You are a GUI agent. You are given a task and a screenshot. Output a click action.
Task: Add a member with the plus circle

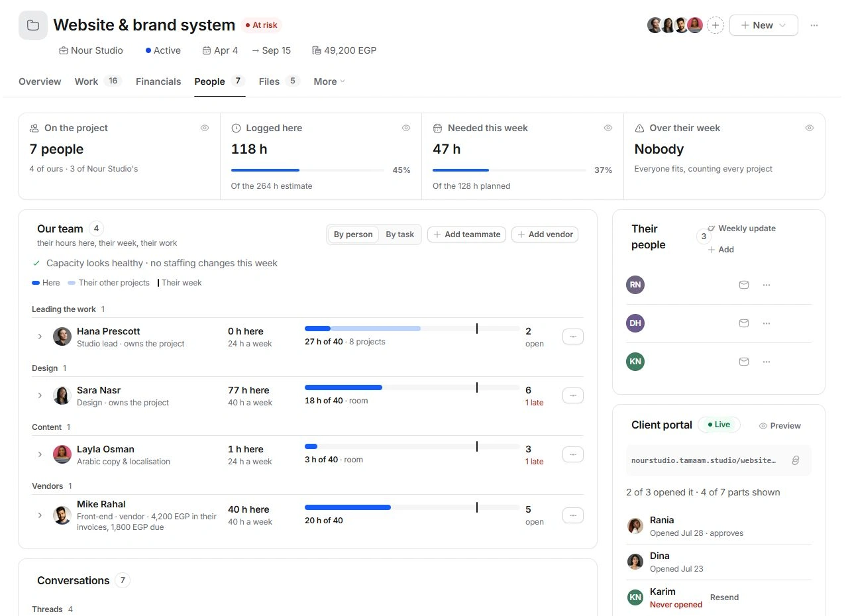(715, 25)
